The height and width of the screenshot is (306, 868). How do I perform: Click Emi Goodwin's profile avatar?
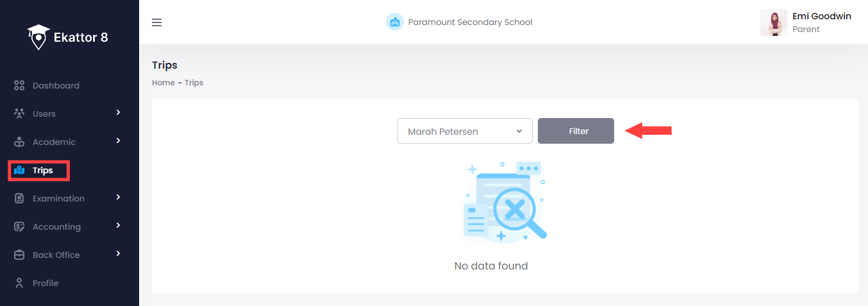[773, 22]
